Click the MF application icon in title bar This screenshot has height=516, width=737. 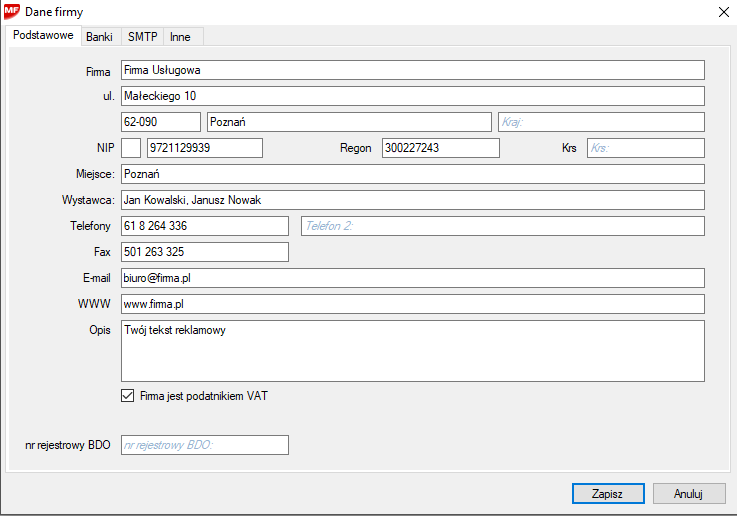coord(12,12)
